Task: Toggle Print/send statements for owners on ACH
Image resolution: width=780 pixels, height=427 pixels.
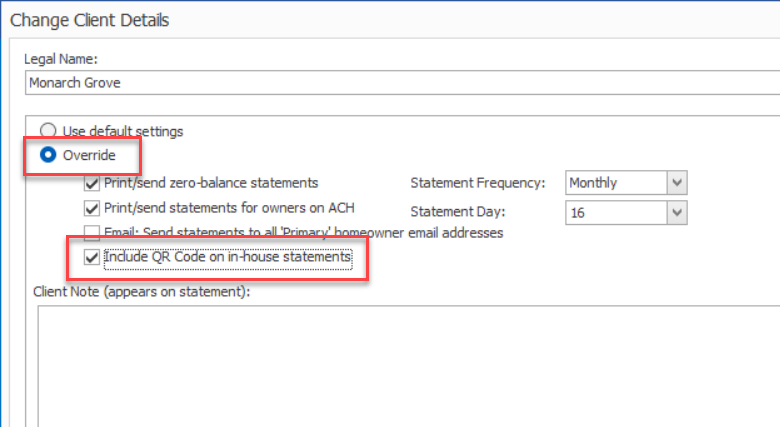Action: [92, 208]
